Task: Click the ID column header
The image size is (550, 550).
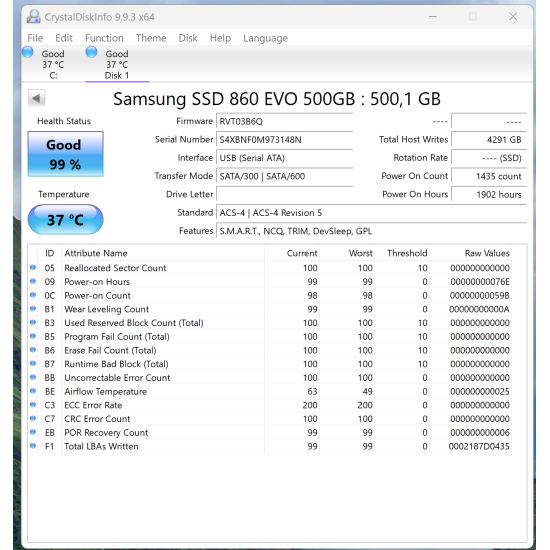Action: click(x=49, y=253)
